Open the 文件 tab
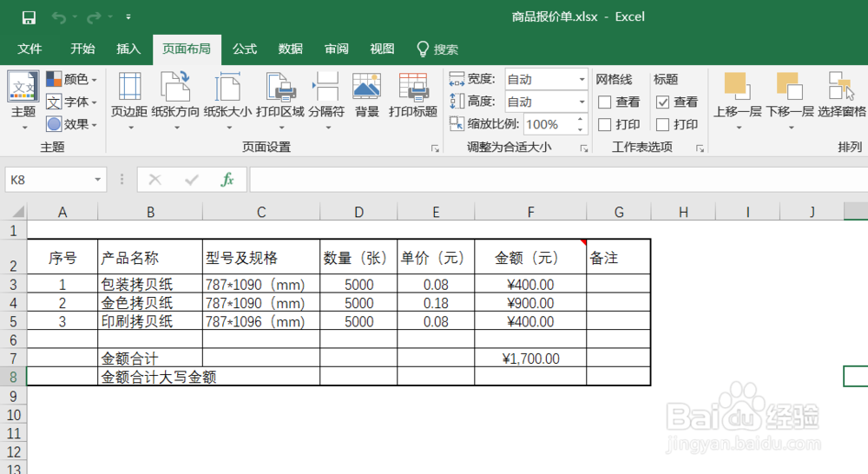 [x=30, y=49]
